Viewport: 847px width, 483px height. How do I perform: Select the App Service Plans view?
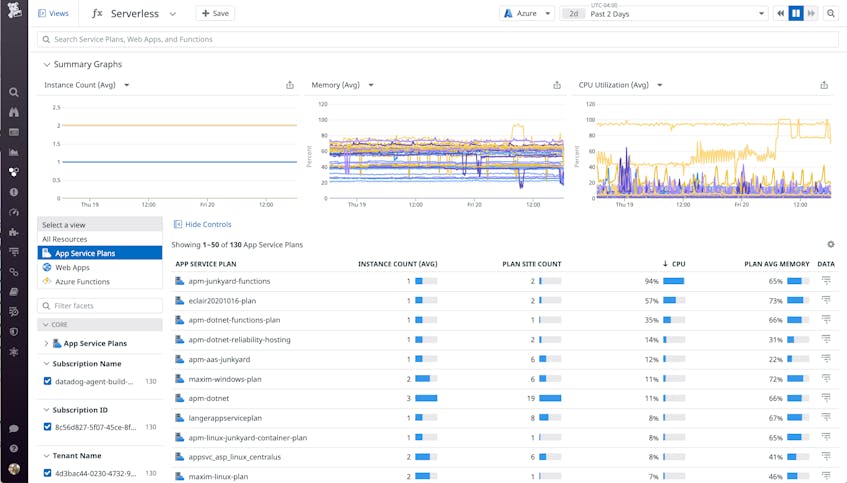99,253
